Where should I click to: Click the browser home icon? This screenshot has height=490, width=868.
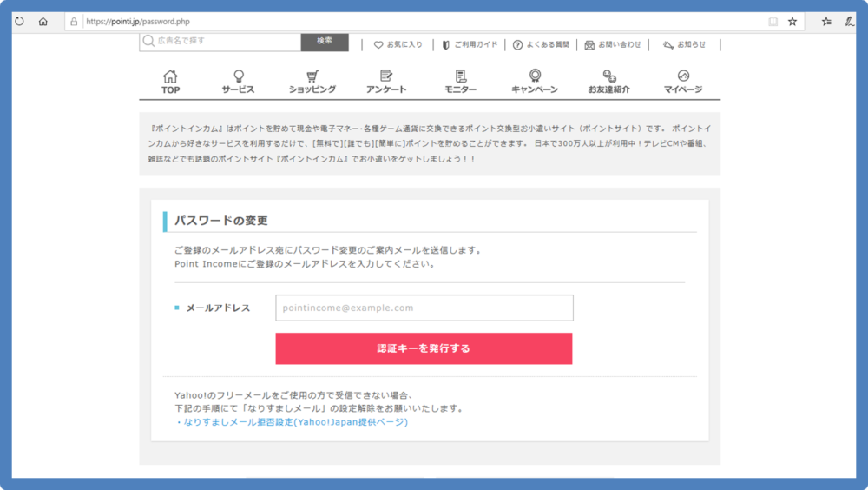43,22
